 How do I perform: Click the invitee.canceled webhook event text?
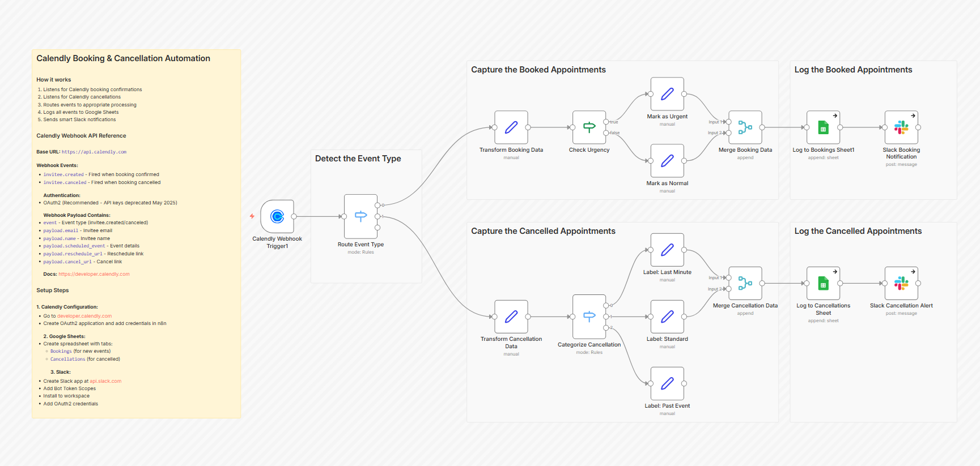65,182
